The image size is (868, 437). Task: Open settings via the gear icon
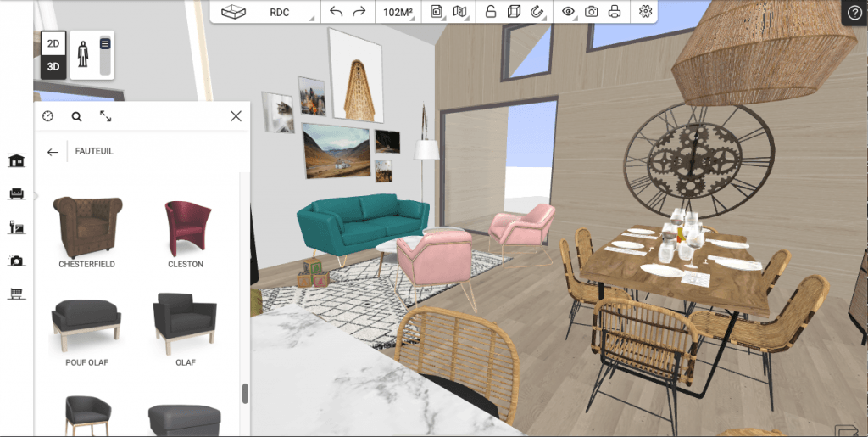click(645, 12)
